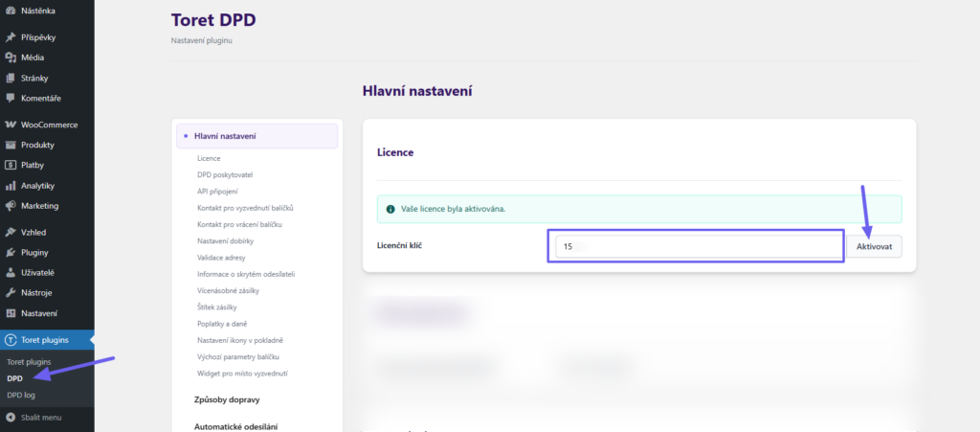Open Štítek zásilky section
This screenshot has width=980, height=432.
tap(217, 307)
